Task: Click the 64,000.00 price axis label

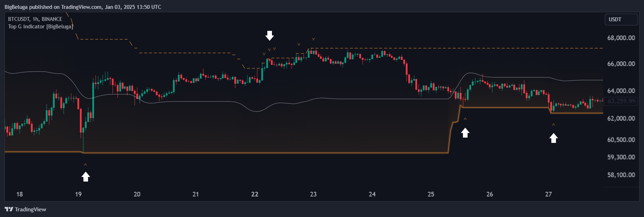Action: 621,91
